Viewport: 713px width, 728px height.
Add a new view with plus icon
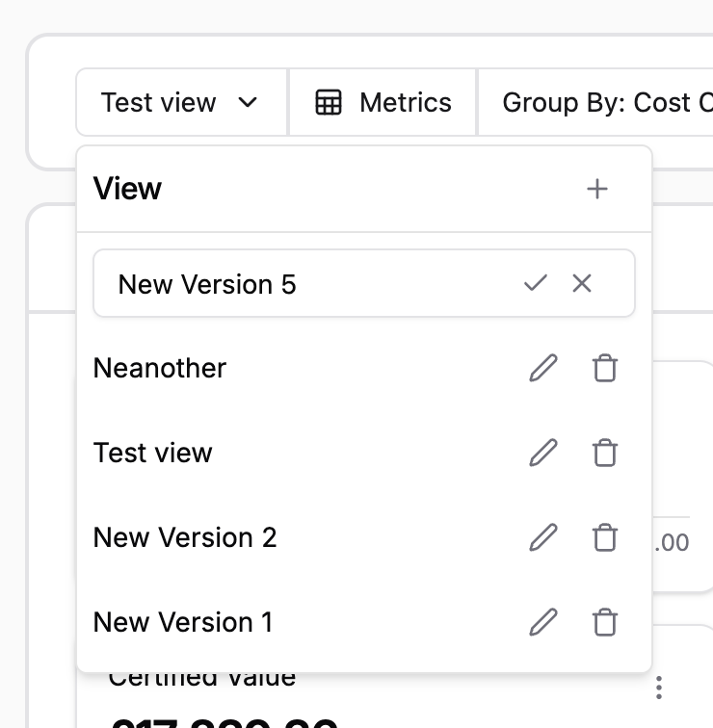tap(596, 189)
